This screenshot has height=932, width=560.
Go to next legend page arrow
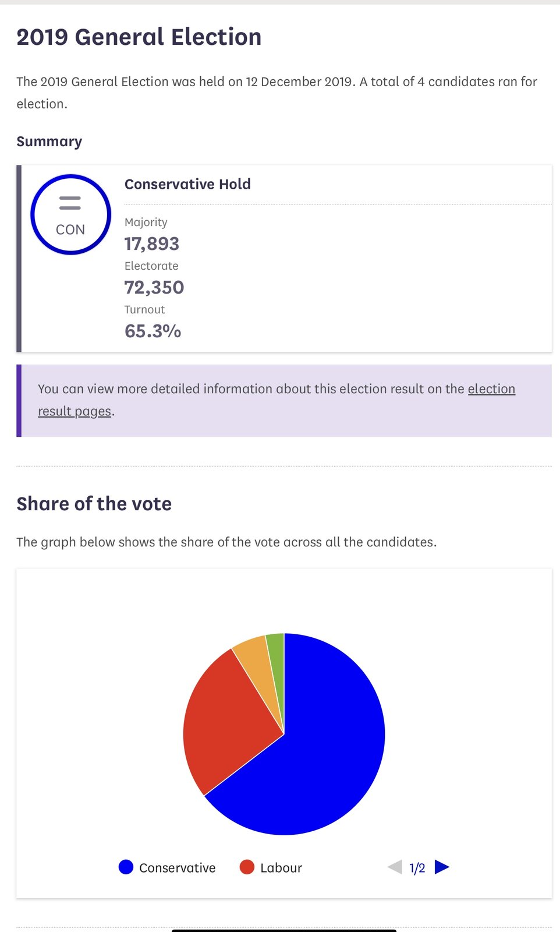[442, 867]
